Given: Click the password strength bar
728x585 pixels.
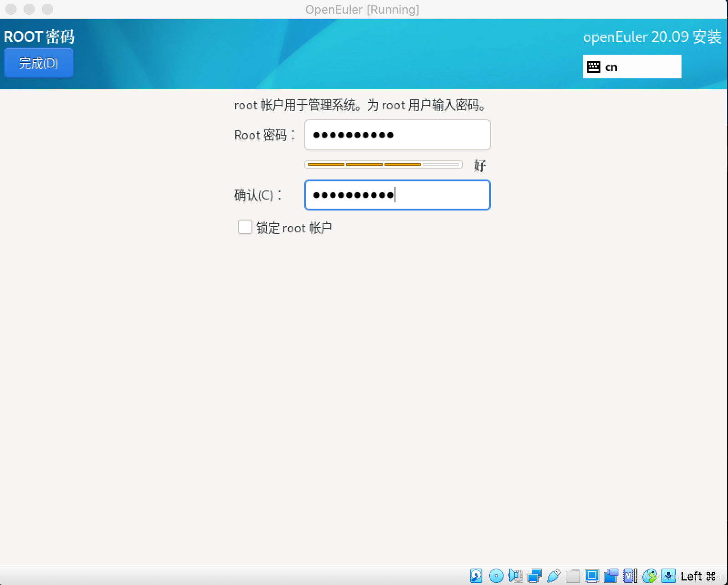Looking at the screenshot, I should click(x=384, y=164).
